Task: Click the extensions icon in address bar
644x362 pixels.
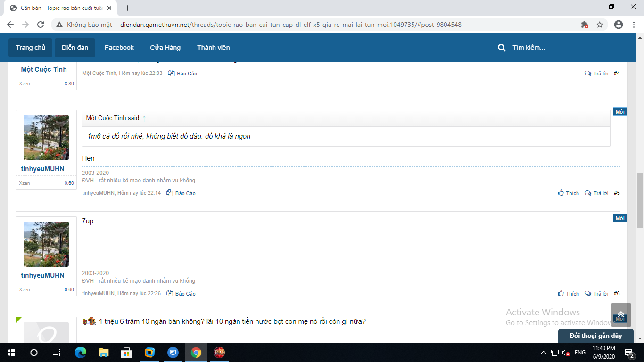Action: click(x=585, y=25)
